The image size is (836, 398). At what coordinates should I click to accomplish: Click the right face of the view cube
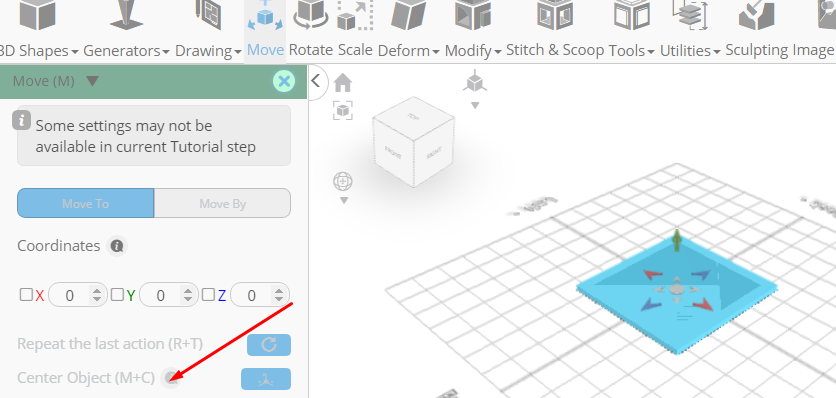435,154
